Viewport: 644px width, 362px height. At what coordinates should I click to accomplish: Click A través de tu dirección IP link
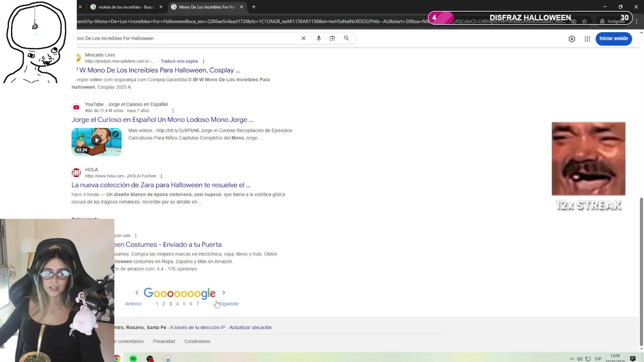click(198, 327)
